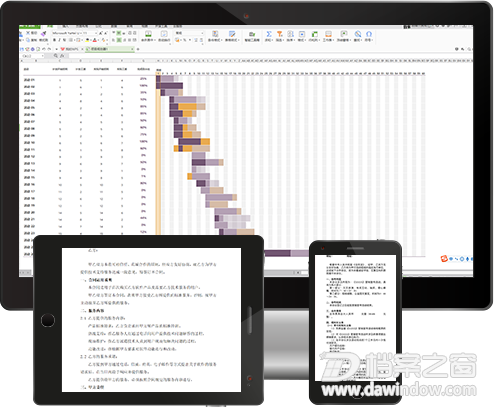
Task: Open the Name Box cell reference dropdown
Action: (x=33, y=56)
